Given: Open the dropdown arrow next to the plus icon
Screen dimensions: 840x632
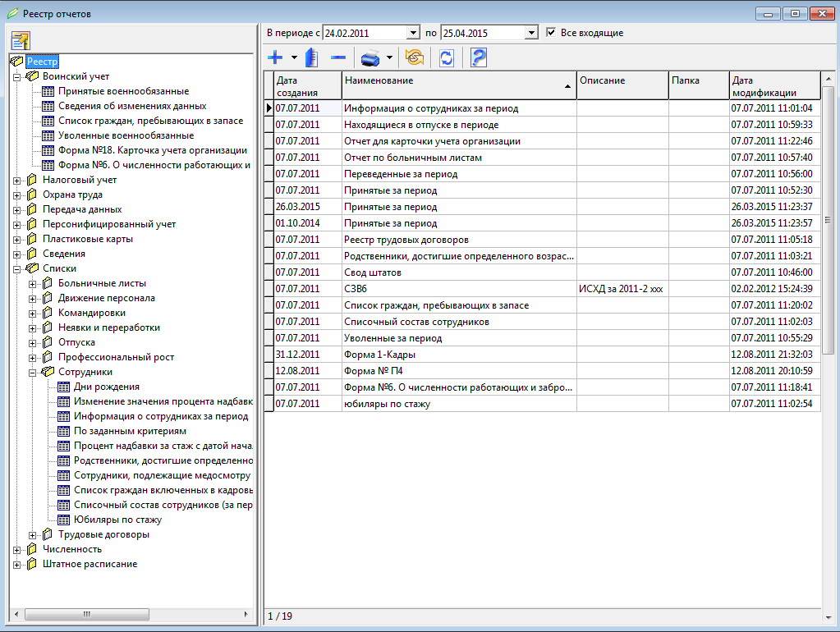Looking at the screenshot, I should pos(294,57).
